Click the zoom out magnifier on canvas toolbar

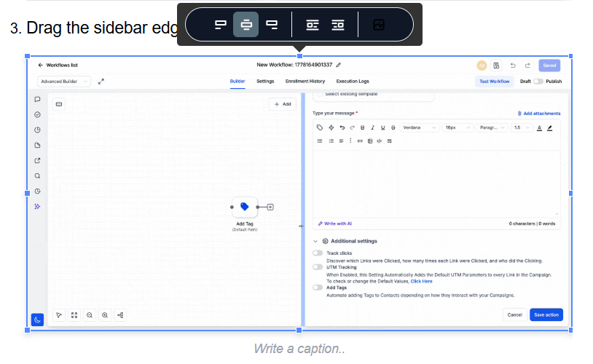pyautogui.click(x=90, y=315)
